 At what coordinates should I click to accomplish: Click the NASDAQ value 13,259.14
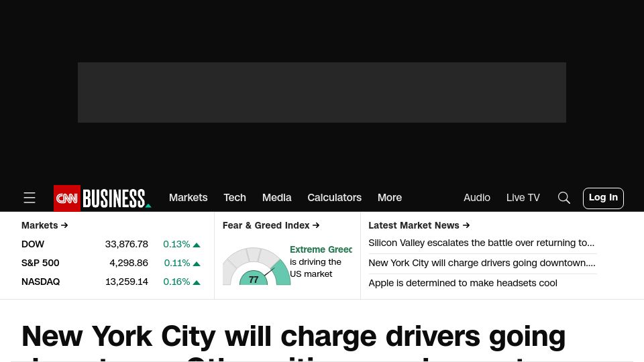point(127,282)
